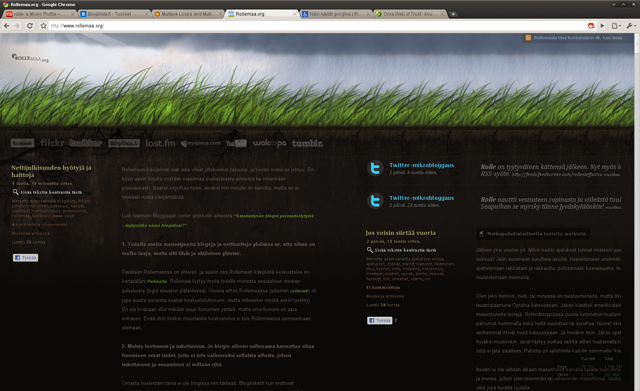The image size is (640, 391).
Task: Open the first Twitter bird icon
Action: pyautogui.click(x=375, y=168)
